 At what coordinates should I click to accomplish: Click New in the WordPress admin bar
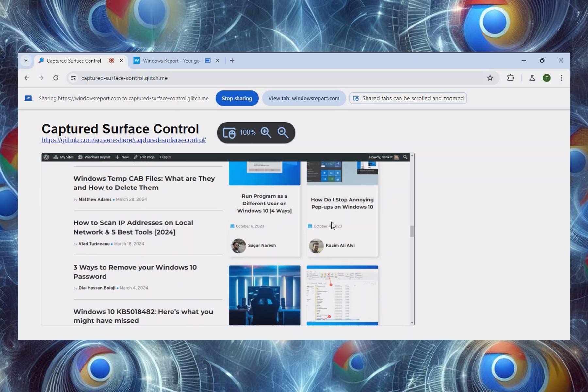tap(122, 157)
